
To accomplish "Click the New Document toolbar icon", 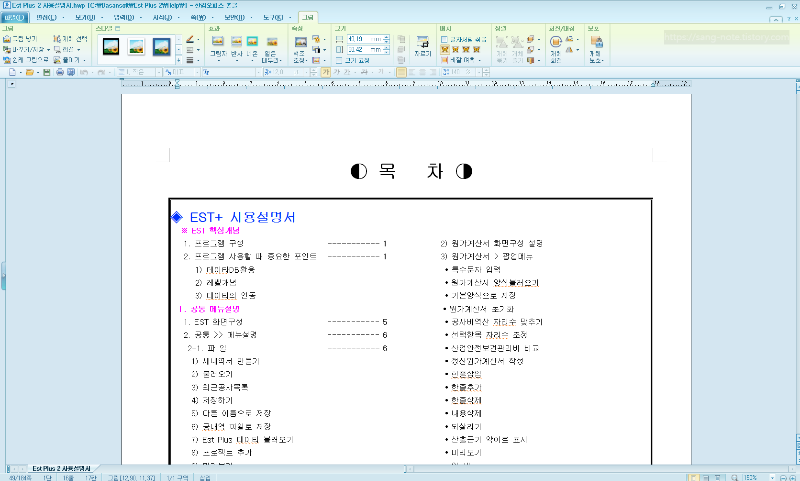I will tap(13, 72).
